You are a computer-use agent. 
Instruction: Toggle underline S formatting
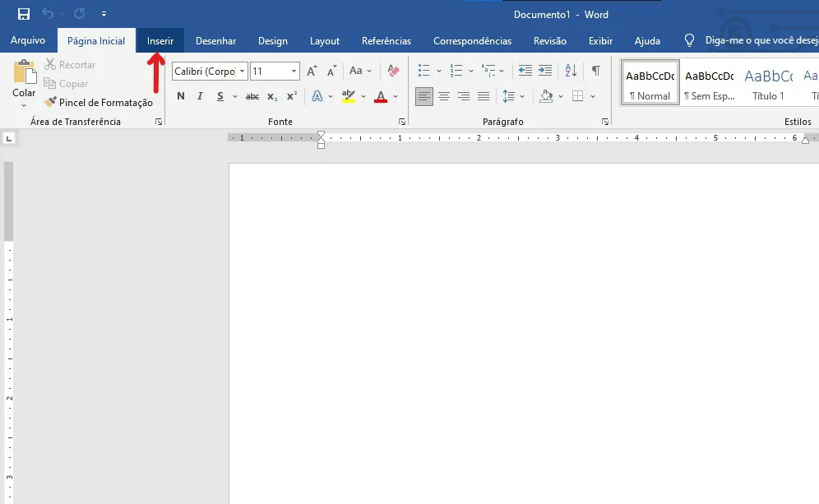[x=220, y=96]
